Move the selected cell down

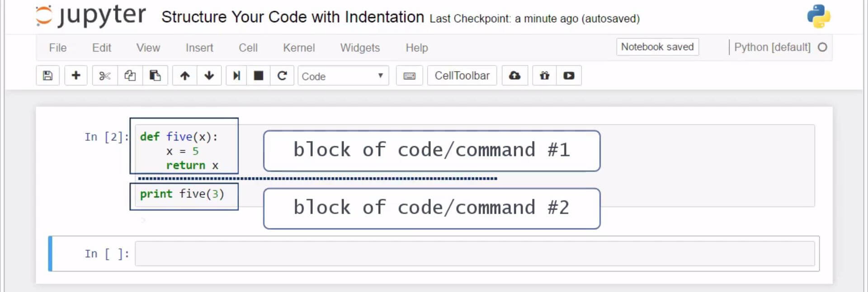click(x=209, y=76)
